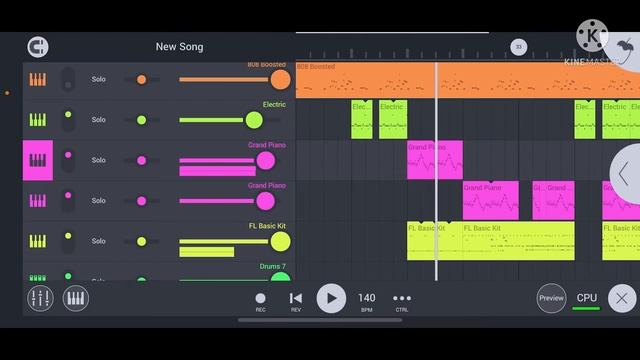Click the Electric volume slider handle
The height and width of the screenshot is (360, 640).
[254, 120]
